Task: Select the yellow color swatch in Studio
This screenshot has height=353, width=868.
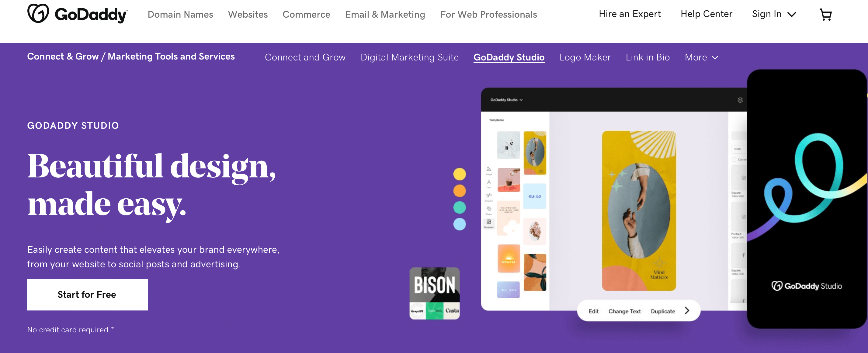Action: pyautogui.click(x=459, y=174)
